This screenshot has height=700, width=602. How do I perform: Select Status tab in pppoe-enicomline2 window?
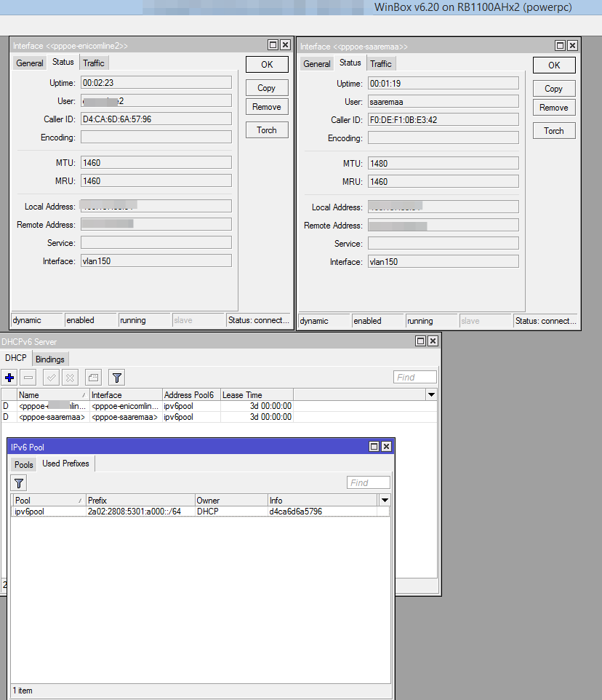tap(63, 62)
